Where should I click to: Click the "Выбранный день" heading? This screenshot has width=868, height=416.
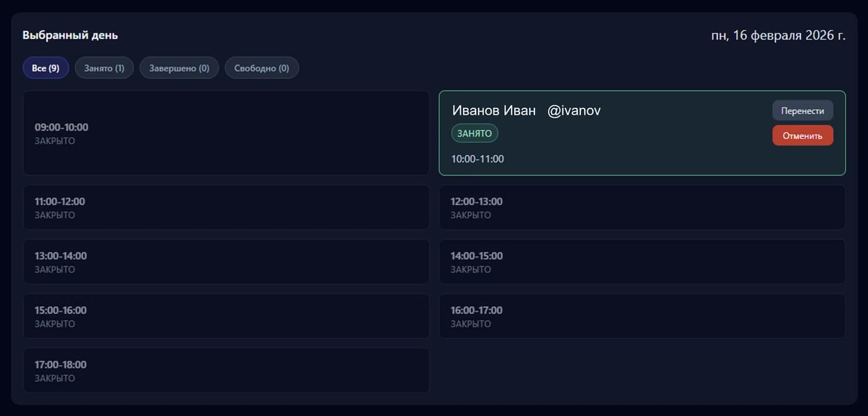[70, 35]
